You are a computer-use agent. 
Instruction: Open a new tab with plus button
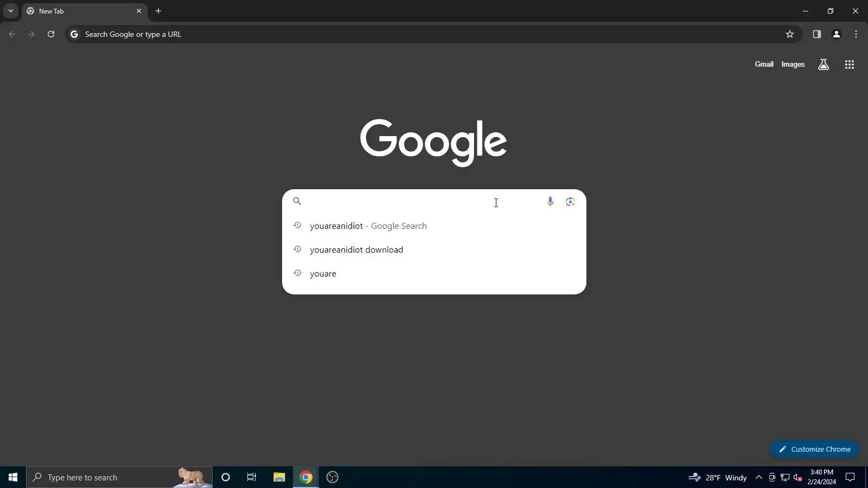coord(158,11)
